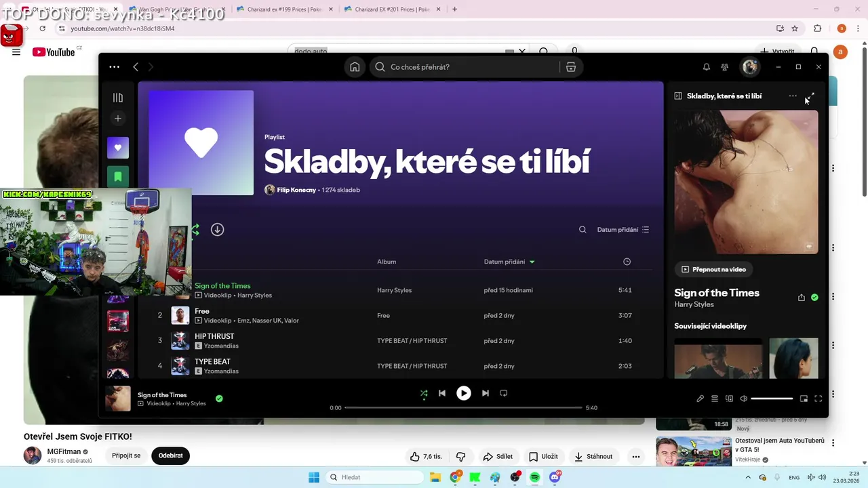
Task: Open the YouTube hamburger guide menu
Action: click(16, 52)
